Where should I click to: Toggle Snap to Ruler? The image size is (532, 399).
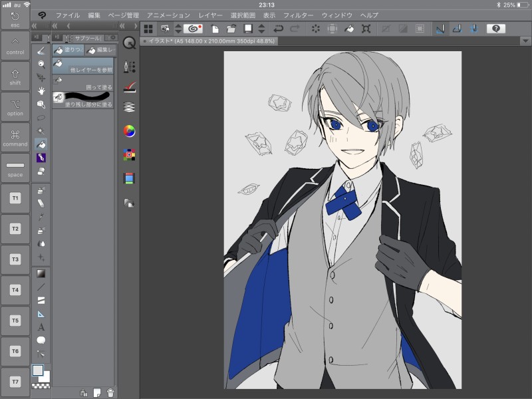tap(440, 29)
